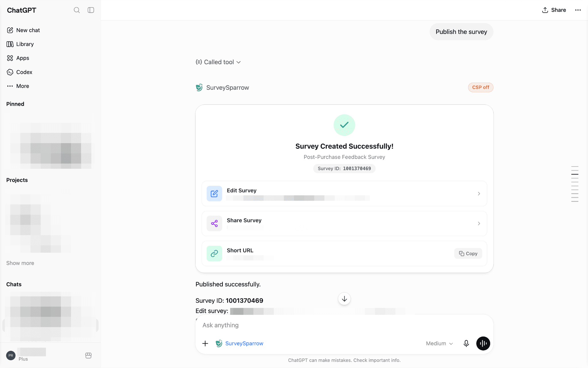This screenshot has width=588, height=368.
Task: Jump to bottom with the down arrow button
Action: pos(344,299)
